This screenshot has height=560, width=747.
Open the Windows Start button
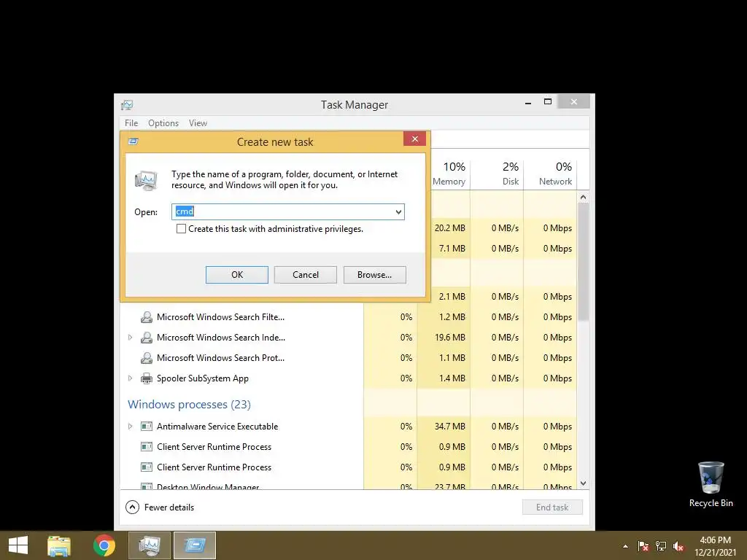18,545
